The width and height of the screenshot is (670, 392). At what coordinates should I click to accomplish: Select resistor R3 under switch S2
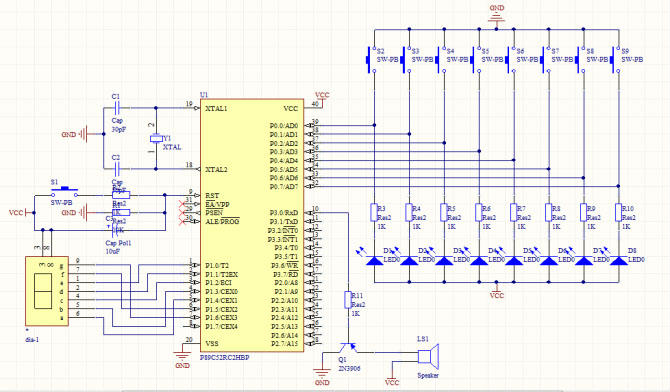click(x=374, y=212)
